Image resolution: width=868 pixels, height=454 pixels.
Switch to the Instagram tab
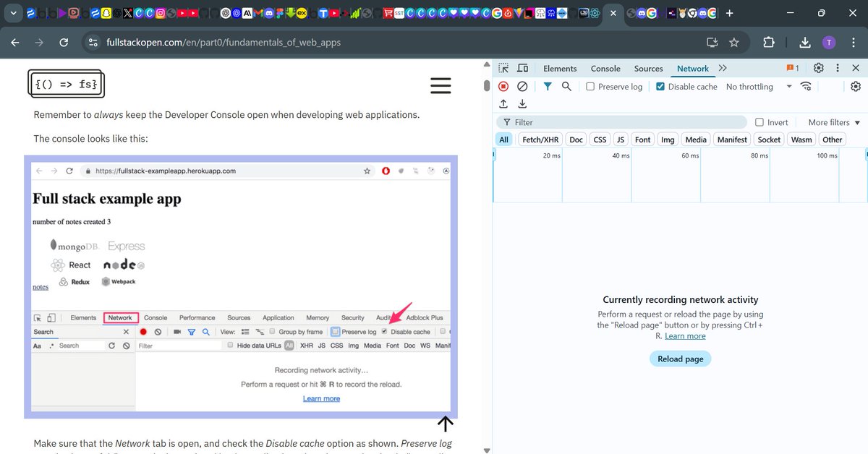coord(161,13)
